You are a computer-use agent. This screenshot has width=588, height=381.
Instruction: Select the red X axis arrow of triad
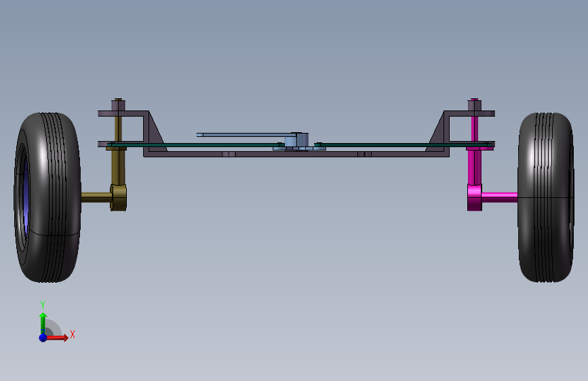pyautogui.click(x=57, y=338)
